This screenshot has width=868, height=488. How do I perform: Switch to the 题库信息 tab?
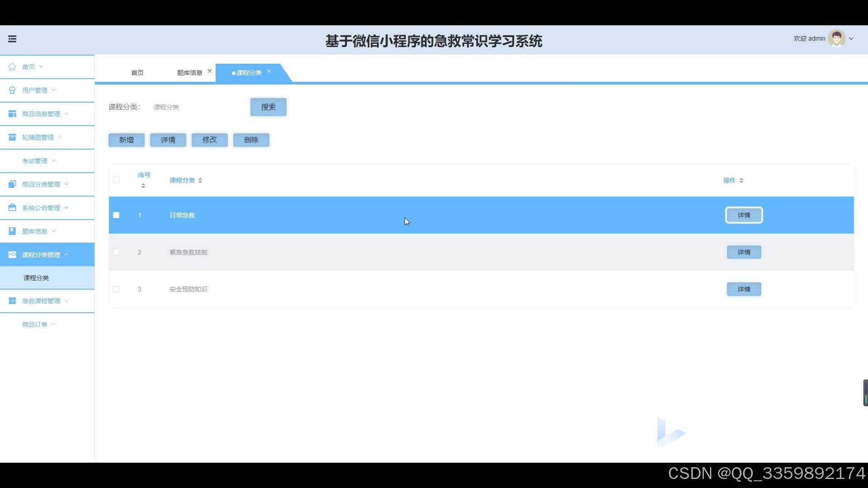point(189,73)
